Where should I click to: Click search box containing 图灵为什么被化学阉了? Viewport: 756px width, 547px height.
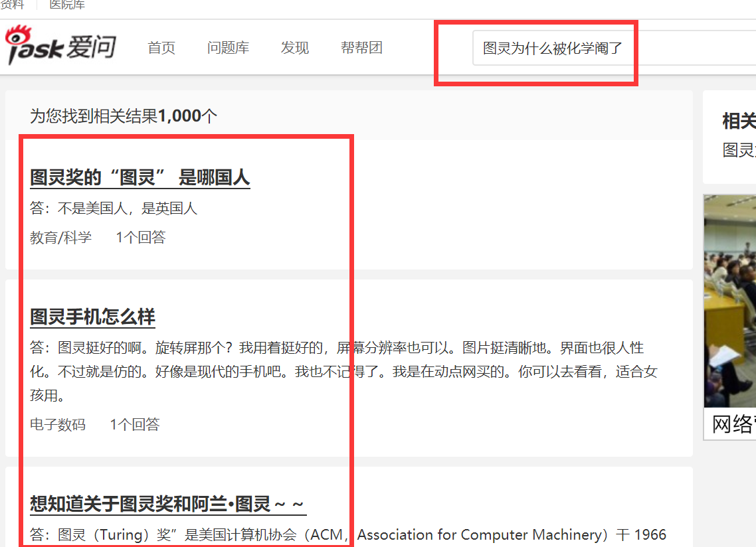pos(614,48)
